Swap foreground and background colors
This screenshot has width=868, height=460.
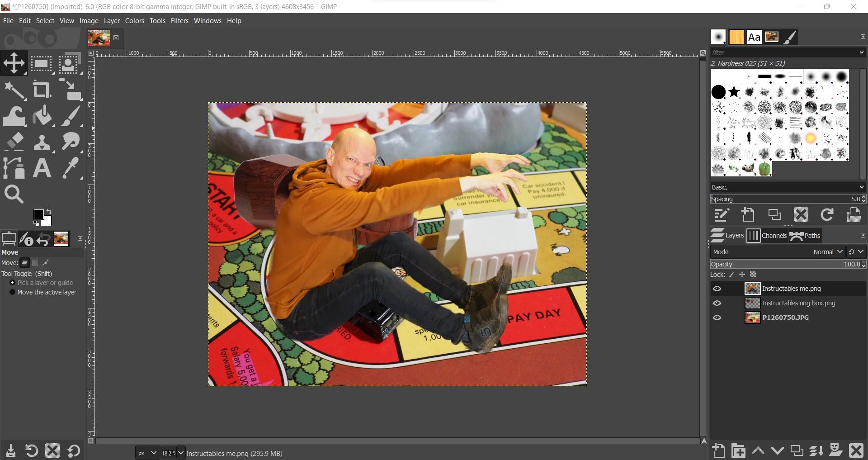[x=48, y=212]
